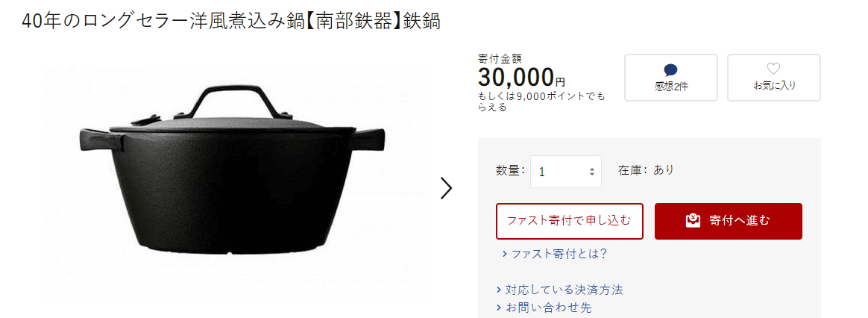Click the 30,000円 donation amount
The width and height of the screenshot is (868, 318).
pyautogui.click(x=521, y=76)
